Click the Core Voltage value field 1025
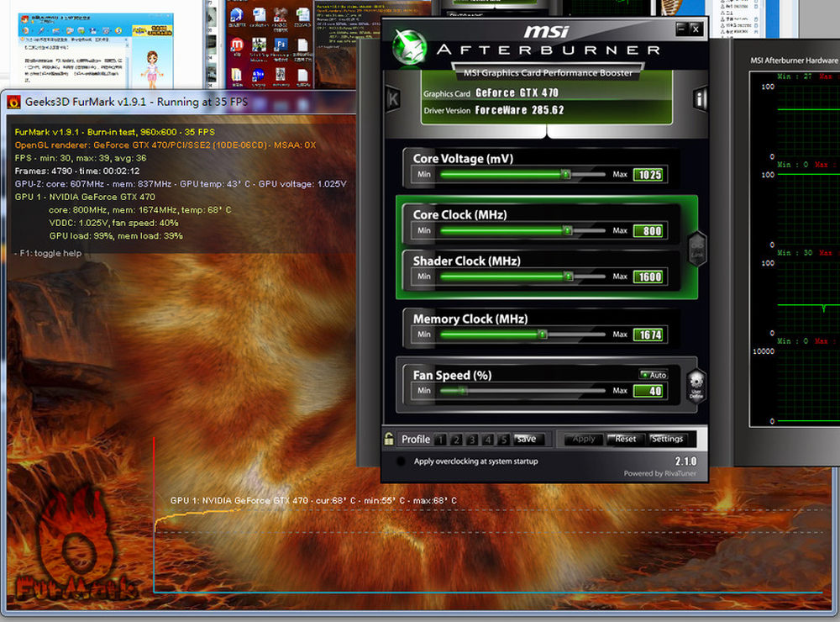 [650, 175]
